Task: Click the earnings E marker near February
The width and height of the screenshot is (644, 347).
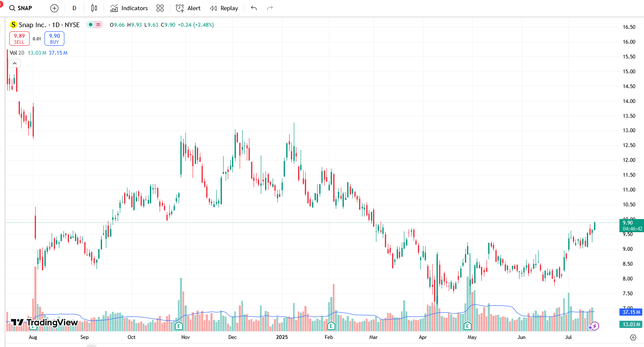Action: click(332, 326)
